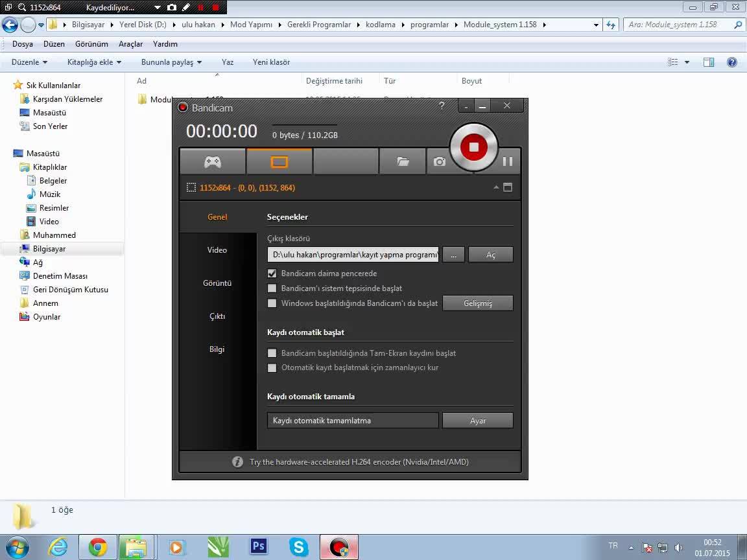Click the info icon in Bandicam footer

point(237,462)
